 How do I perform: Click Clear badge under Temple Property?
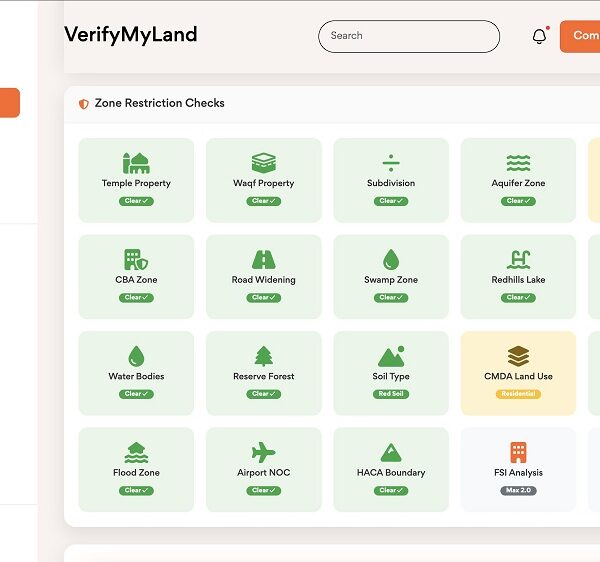[x=136, y=201]
